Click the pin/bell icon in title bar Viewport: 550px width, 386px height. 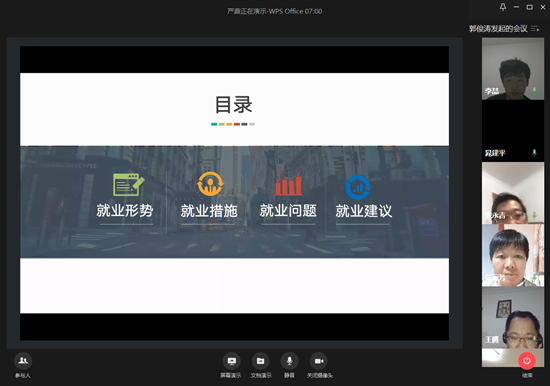tap(503, 7)
